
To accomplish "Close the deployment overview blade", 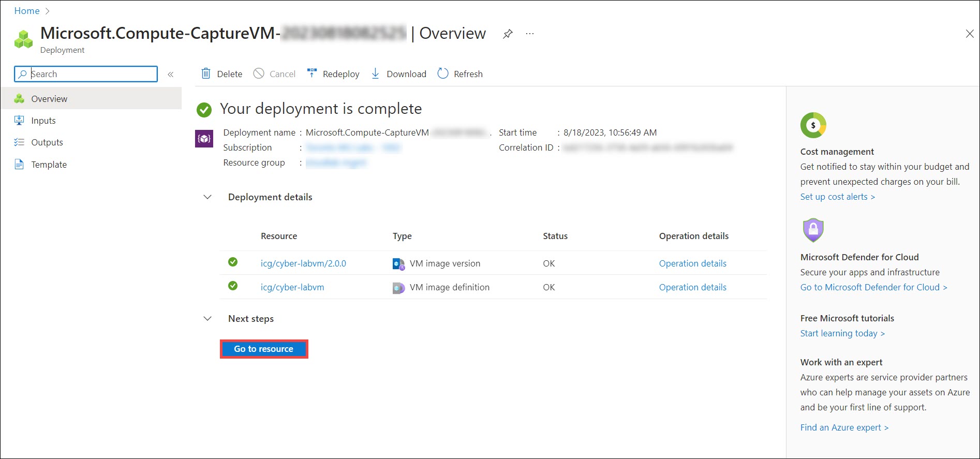I will coord(970,34).
